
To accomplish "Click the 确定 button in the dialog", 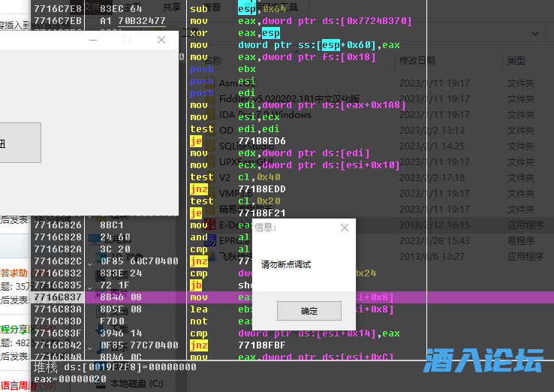I will pyautogui.click(x=309, y=311).
